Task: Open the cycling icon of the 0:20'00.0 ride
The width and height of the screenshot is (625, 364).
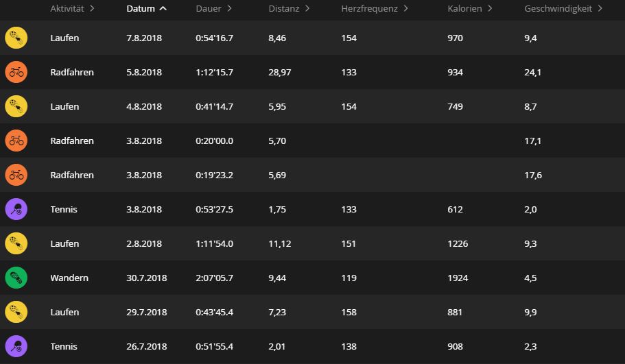Action: click(x=16, y=141)
